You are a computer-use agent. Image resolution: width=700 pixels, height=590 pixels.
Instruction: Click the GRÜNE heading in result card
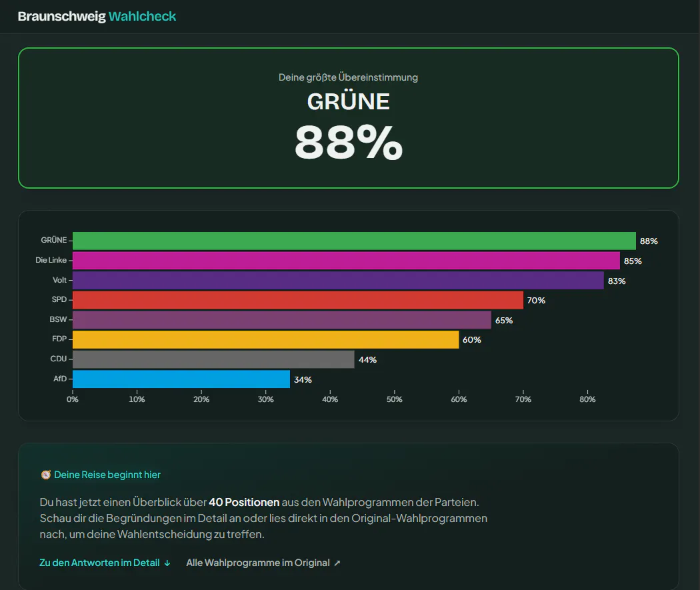click(349, 102)
